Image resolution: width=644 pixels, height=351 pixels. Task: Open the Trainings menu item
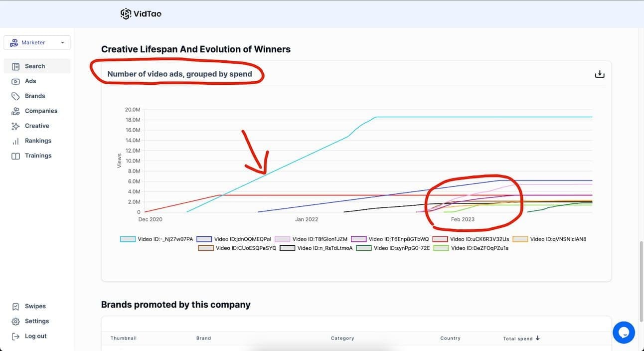point(38,156)
